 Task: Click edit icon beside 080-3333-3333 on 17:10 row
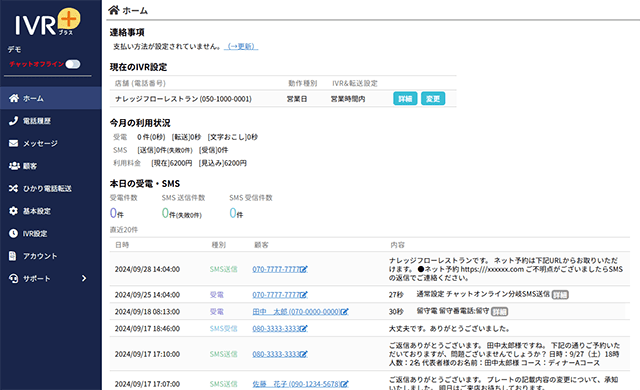(x=304, y=354)
